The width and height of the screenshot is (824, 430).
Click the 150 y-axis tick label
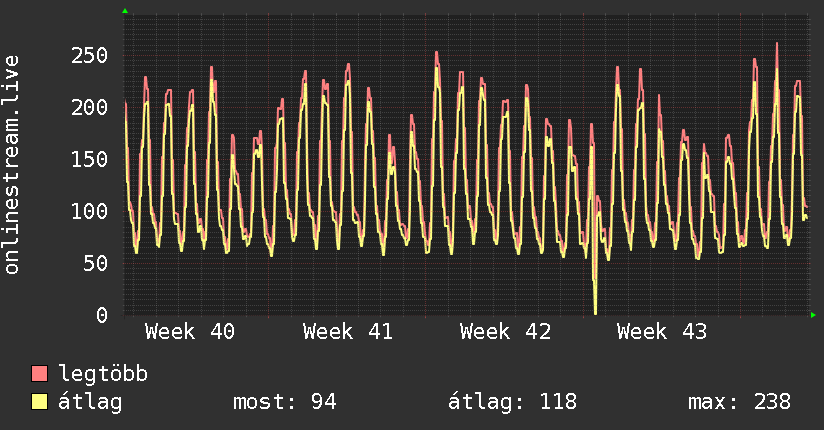tap(89, 159)
